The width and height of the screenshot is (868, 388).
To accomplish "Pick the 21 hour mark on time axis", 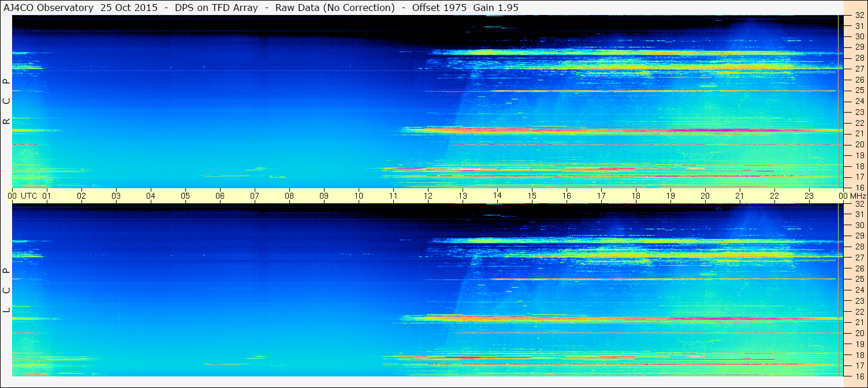I will click(740, 196).
